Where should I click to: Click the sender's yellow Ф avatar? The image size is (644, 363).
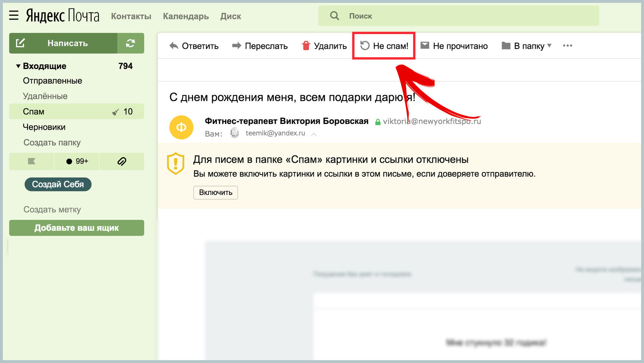tap(181, 127)
